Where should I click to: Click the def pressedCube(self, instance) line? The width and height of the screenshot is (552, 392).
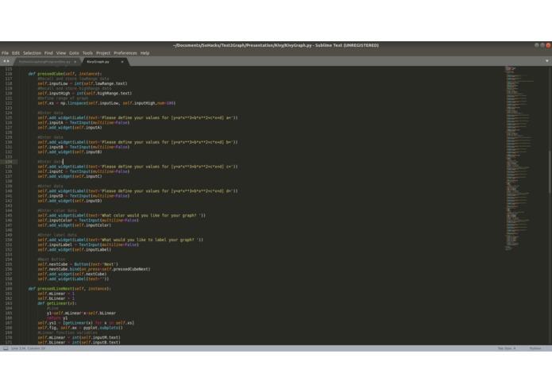pyautogui.click(x=65, y=74)
